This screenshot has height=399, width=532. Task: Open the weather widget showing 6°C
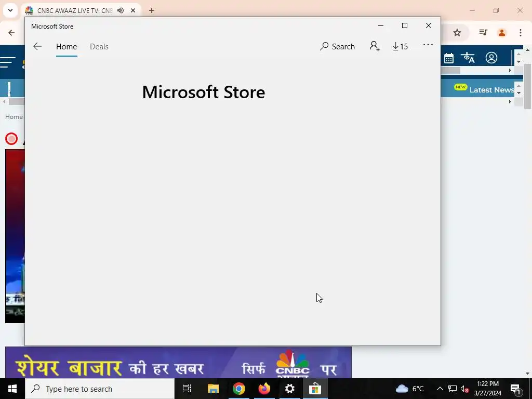coord(409,389)
